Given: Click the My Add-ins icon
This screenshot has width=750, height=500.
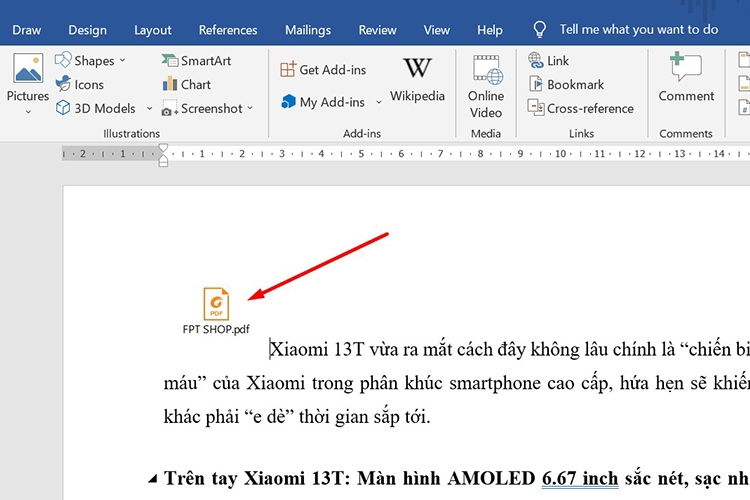Looking at the screenshot, I should point(288,101).
